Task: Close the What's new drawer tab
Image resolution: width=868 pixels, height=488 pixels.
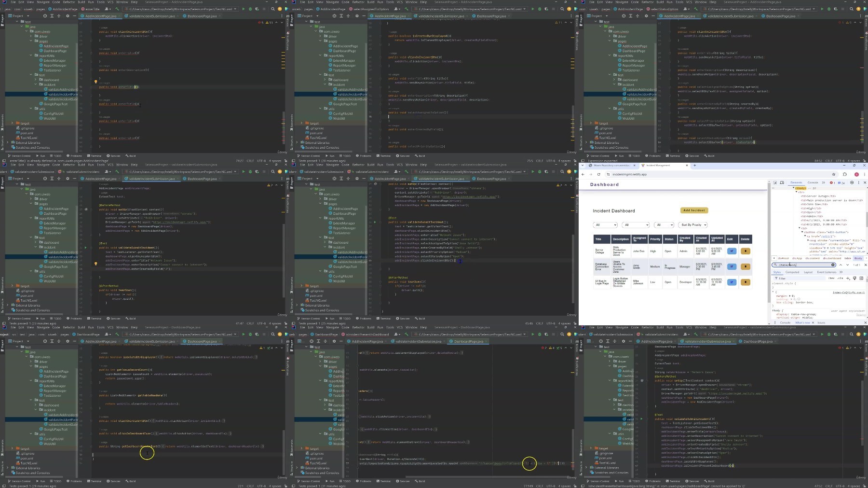Action: coord(813,322)
